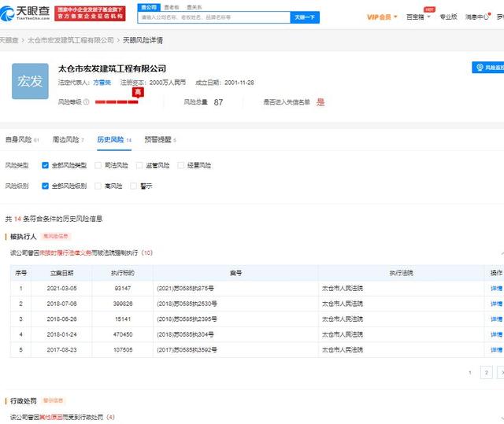Collapse the 行政处罚 section chevron

tap(502, 418)
